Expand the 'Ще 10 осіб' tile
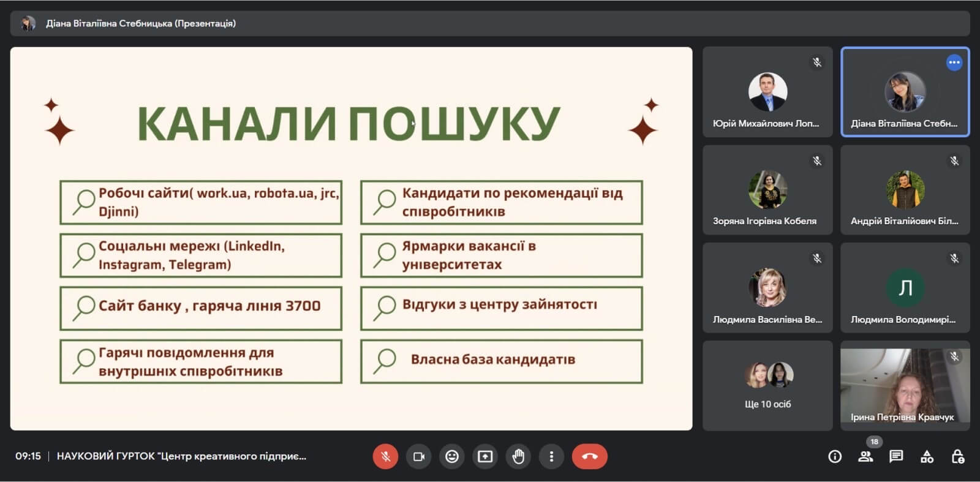Image resolution: width=980 pixels, height=482 pixels. [x=767, y=386]
